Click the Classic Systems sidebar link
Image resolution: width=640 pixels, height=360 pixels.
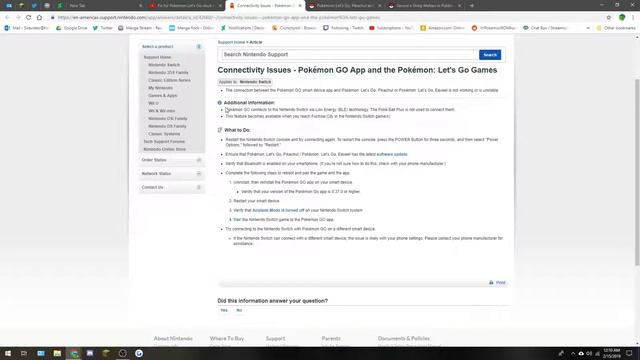[164, 134]
